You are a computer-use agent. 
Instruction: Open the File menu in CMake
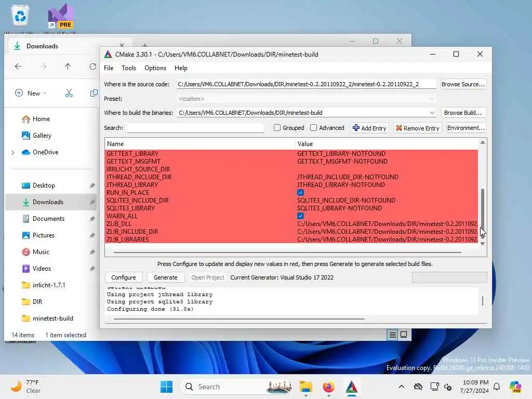[x=109, y=68]
